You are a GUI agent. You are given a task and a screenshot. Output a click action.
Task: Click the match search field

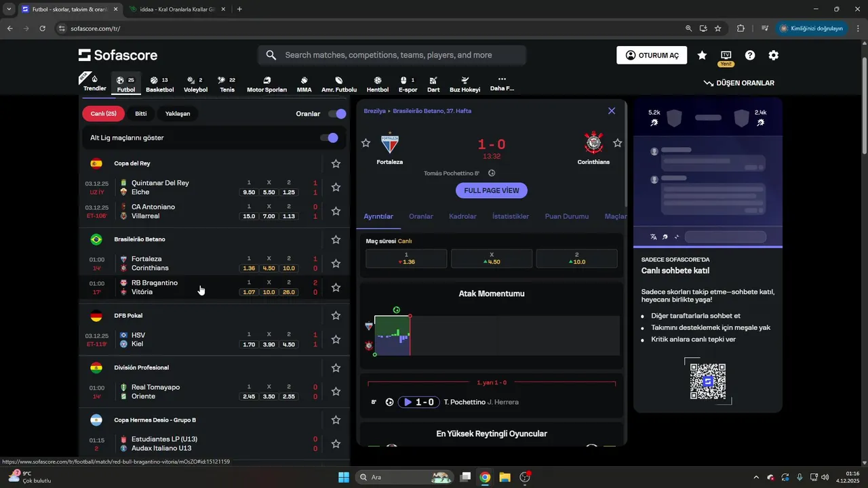(x=392, y=55)
